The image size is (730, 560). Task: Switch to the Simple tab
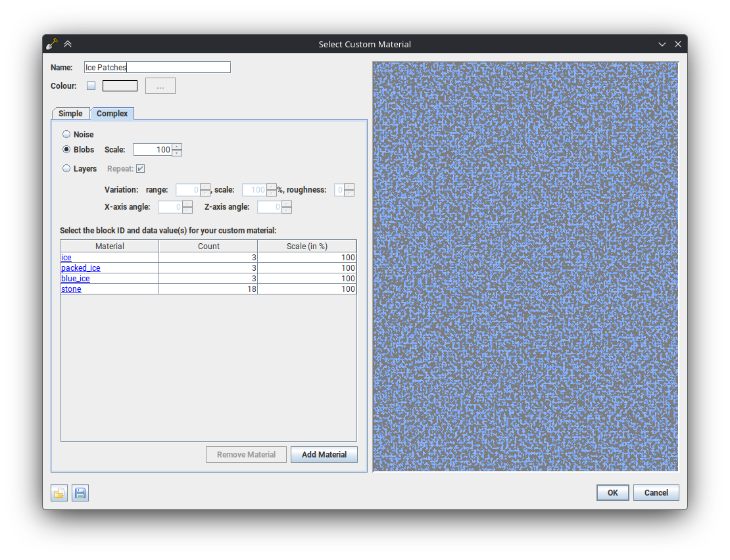(70, 114)
